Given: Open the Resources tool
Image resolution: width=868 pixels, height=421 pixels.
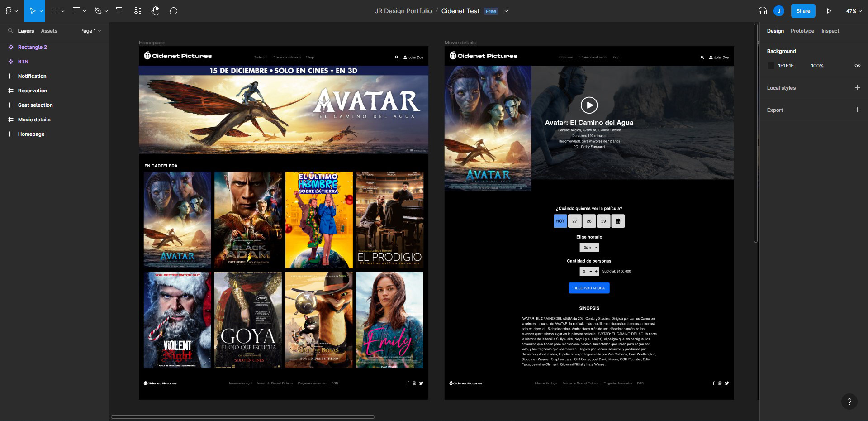Looking at the screenshot, I should click(x=138, y=11).
